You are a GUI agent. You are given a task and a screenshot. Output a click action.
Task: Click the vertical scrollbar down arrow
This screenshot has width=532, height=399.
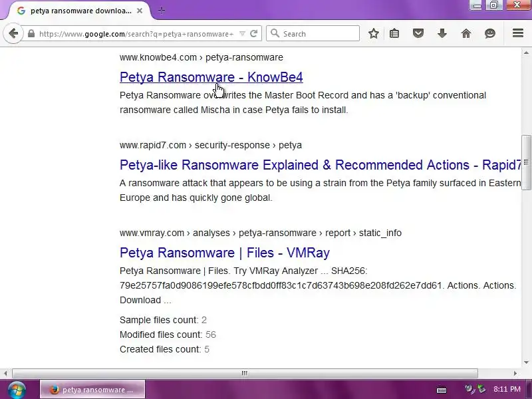[x=526, y=362]
